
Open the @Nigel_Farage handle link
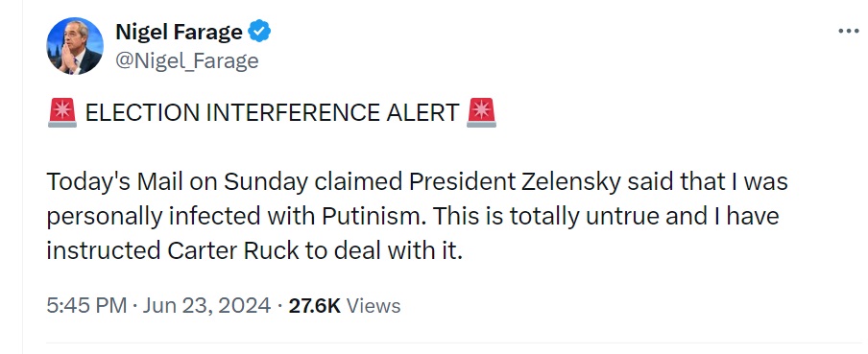tap(186, 60)
